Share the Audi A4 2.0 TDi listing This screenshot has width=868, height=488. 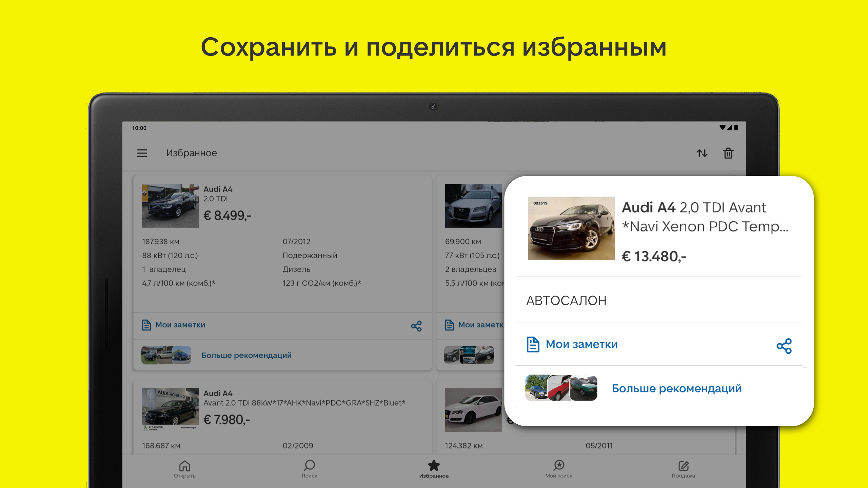point(416,326)
